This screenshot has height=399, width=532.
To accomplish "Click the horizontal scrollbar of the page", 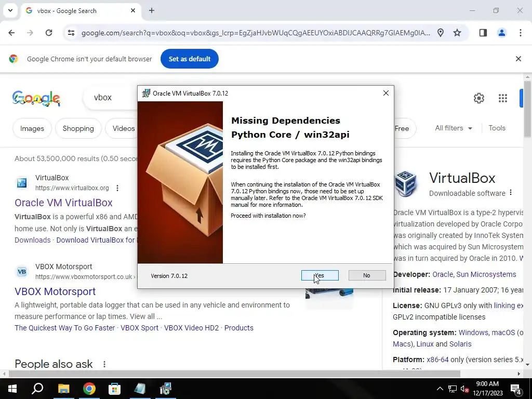I will pos(234,374).
